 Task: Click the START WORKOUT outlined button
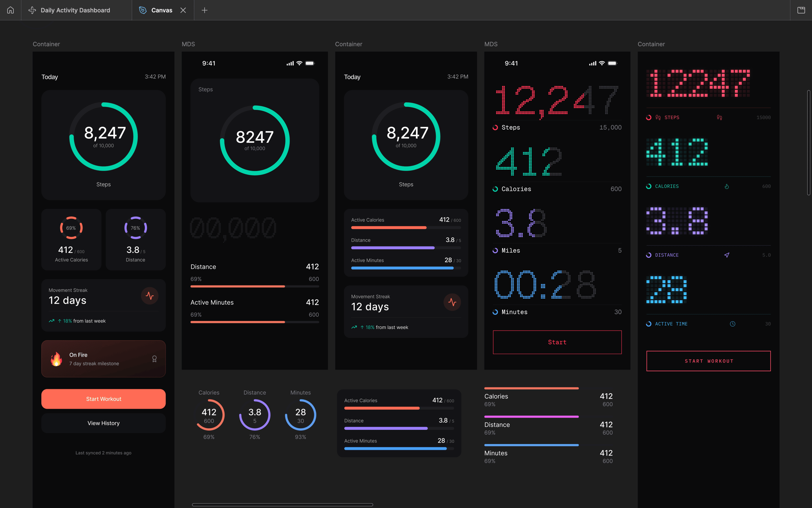point(708,361)
